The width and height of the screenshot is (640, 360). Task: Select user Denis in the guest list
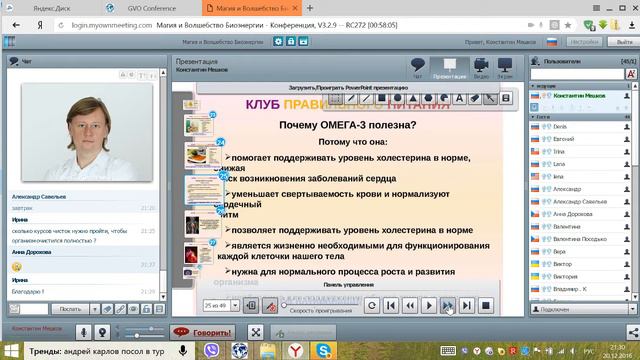pos(580,127)
